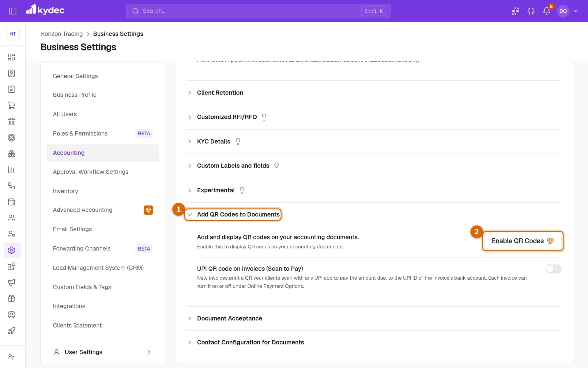Open the AI sparkle assistant icon
Image resolution: width=588 pixels, height=368 pixels.
click(515, 11)
